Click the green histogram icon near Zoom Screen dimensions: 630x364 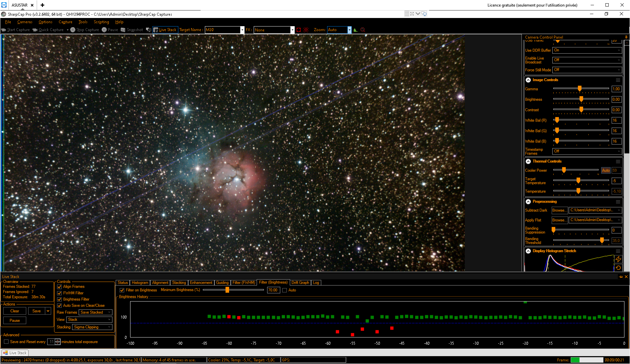coord(355,30)
